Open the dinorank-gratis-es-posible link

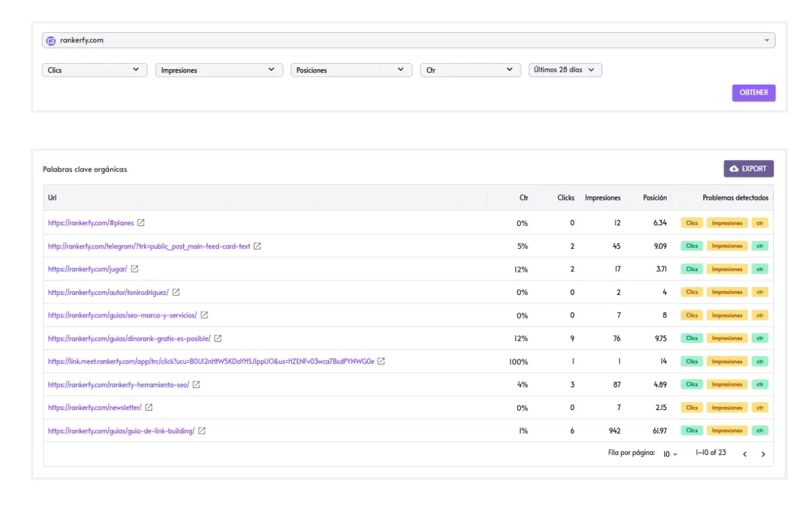[x=129, y=338]
